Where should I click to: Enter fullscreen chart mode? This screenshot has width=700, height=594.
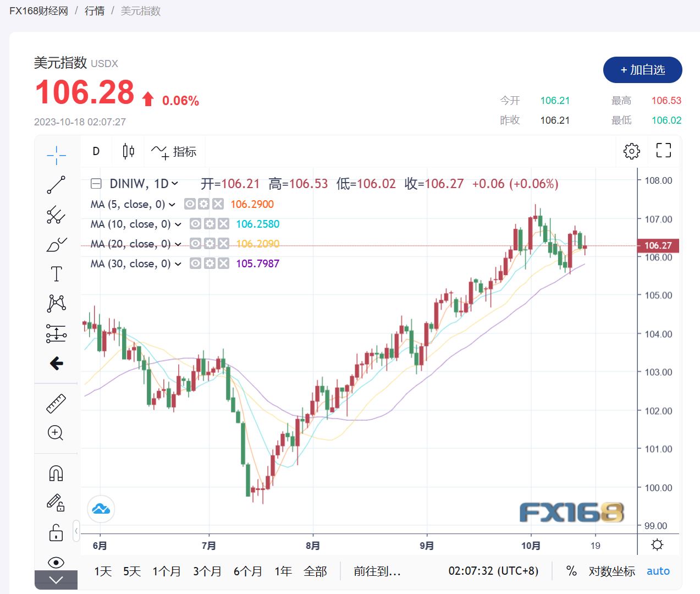coord(664,151)
